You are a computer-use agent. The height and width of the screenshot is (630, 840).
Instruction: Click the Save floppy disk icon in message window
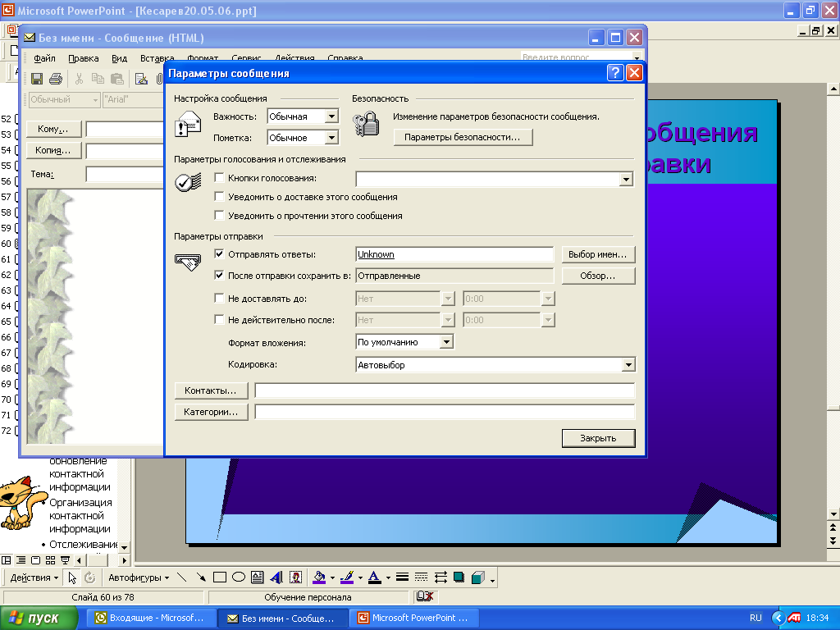[37, 79]
